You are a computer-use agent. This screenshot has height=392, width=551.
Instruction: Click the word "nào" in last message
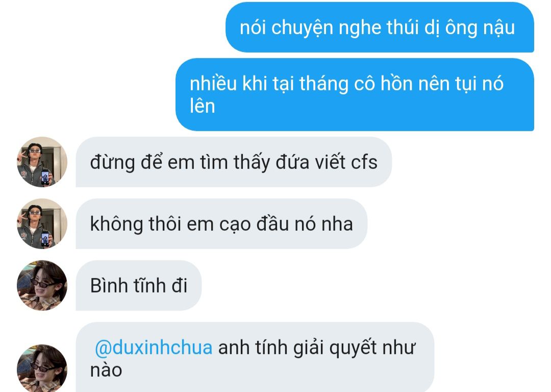coord(106,370)
